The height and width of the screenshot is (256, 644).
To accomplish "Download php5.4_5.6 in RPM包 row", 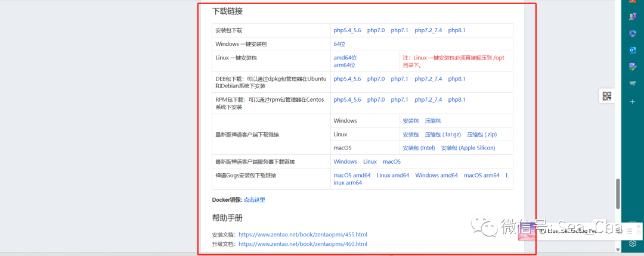I will 347,99.
